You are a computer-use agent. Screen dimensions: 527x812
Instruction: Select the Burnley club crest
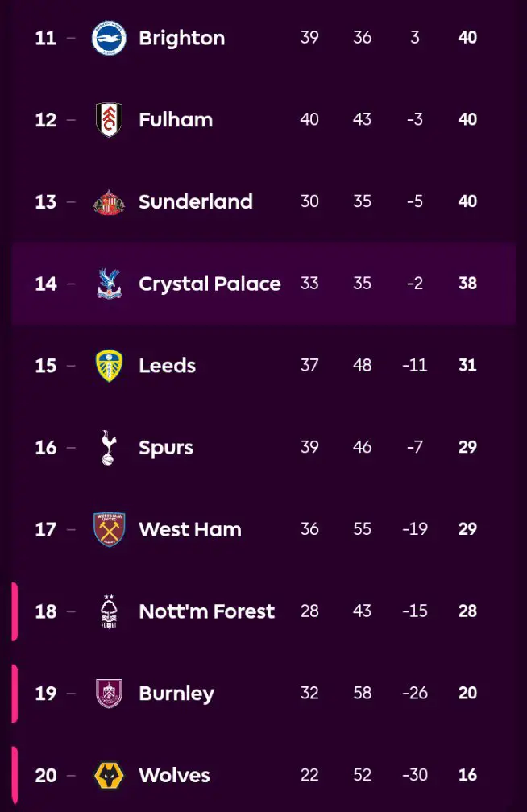pos(109,694)
